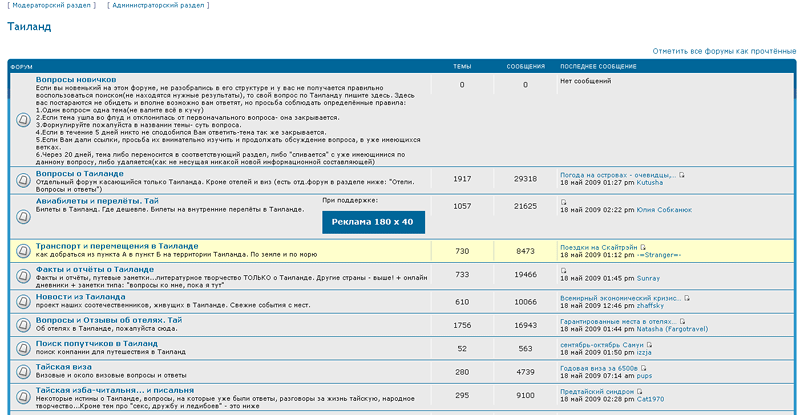
Task: Click go-to-post icon after Годовая виза
Action: pyautogui.click(x=643, y=368)
